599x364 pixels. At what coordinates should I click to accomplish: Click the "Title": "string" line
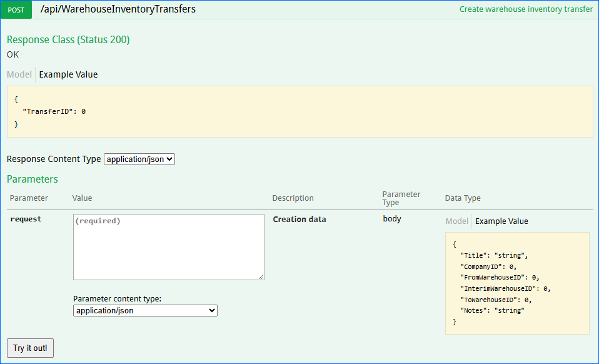point(494,256)
